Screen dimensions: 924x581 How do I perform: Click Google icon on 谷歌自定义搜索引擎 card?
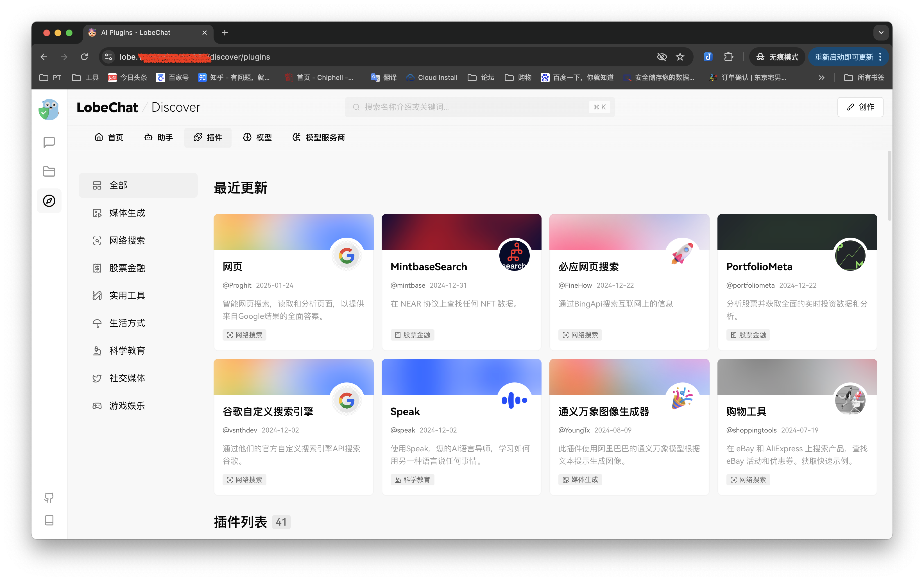click(346, 400)
